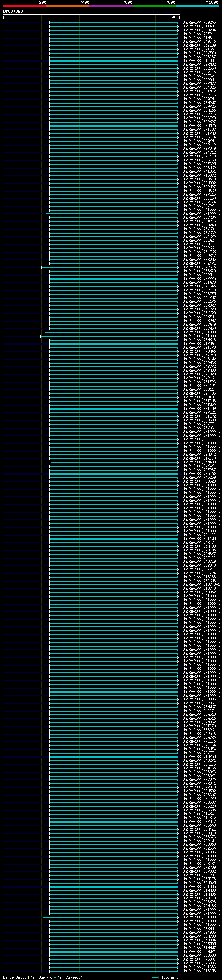Click the UniRef100_Q6VAF9 label
Image resolution: width=222 pixels, height=980 pixels.
click(x=199, y=324)
